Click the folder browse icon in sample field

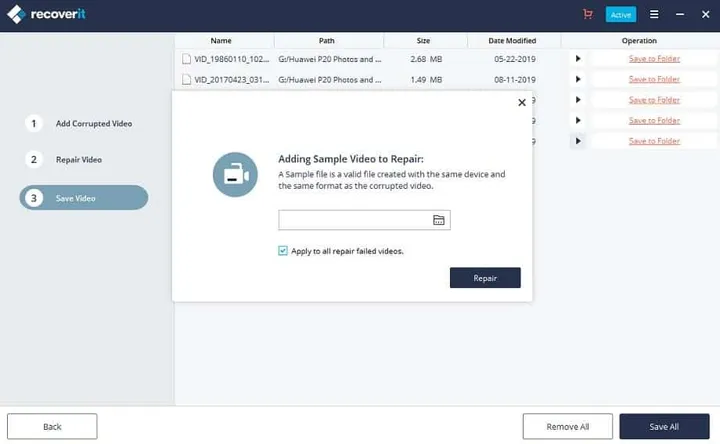438,220
